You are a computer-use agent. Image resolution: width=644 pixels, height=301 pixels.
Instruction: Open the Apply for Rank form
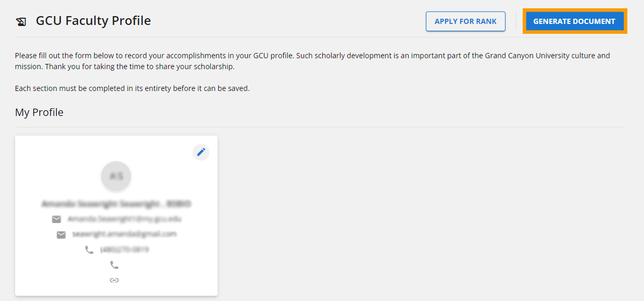tap(465, 21)
